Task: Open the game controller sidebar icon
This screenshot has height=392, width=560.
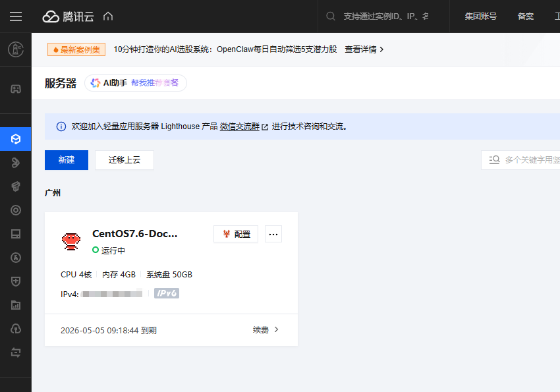Action: click(x=16, y=89)
